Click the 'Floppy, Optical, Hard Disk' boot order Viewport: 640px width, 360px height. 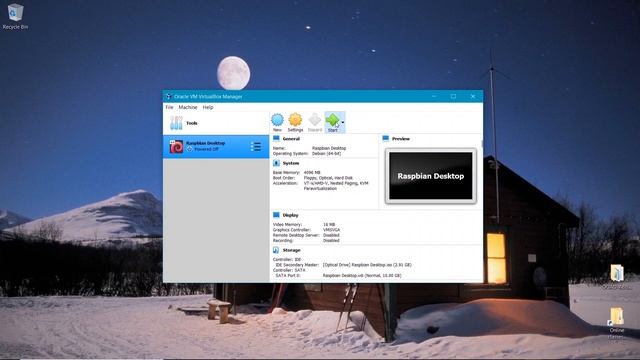[x=328, y=178]
